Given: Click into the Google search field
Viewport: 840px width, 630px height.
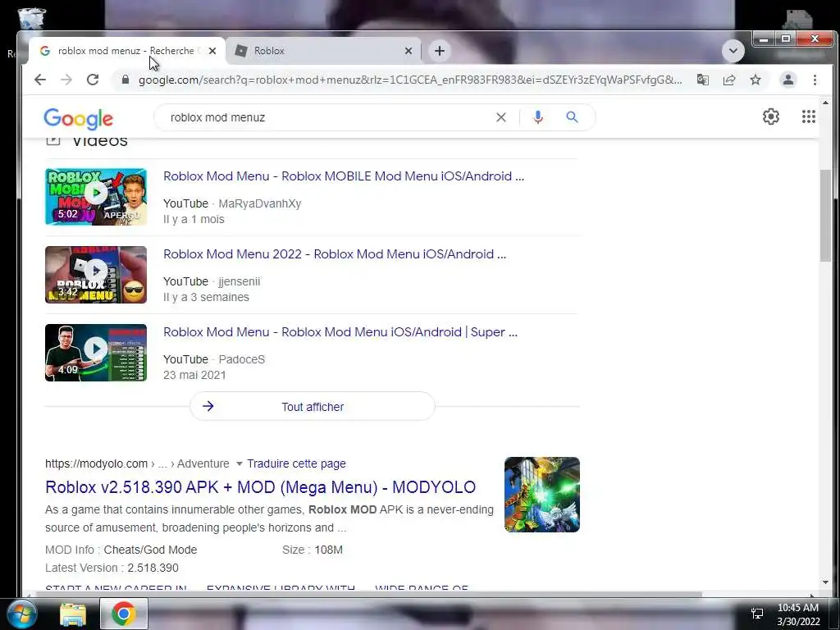Looking at the screenshot, I should coord(326,117).
